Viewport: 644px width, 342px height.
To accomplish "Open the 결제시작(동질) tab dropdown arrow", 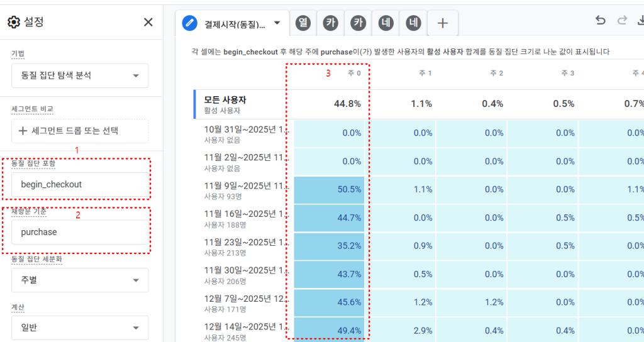I will (x=277, y=23).
